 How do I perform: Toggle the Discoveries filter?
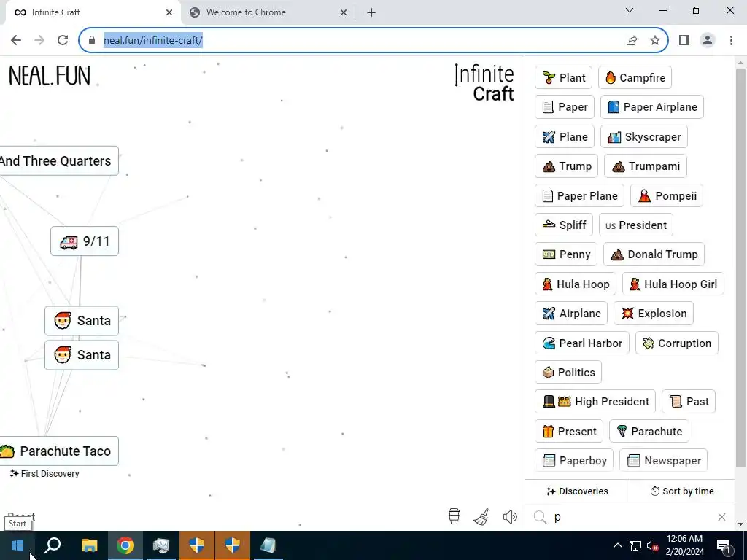pos(578,491)
